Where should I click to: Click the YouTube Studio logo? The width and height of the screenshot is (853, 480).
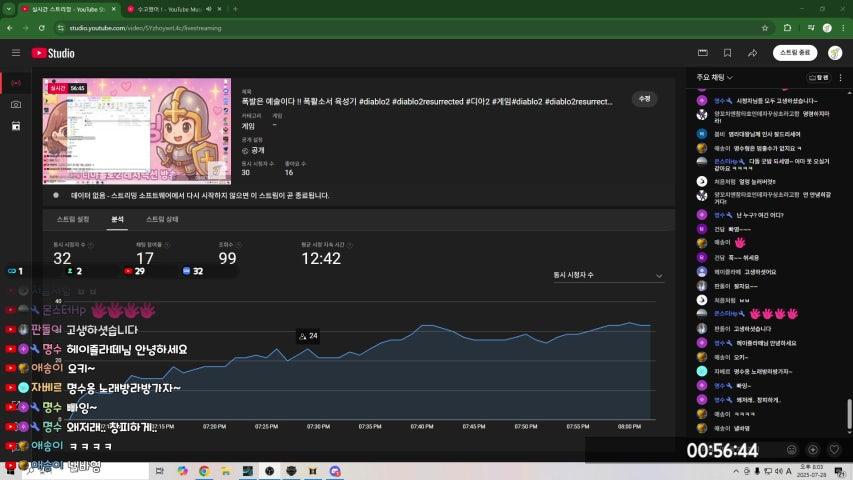coord(53,53)
